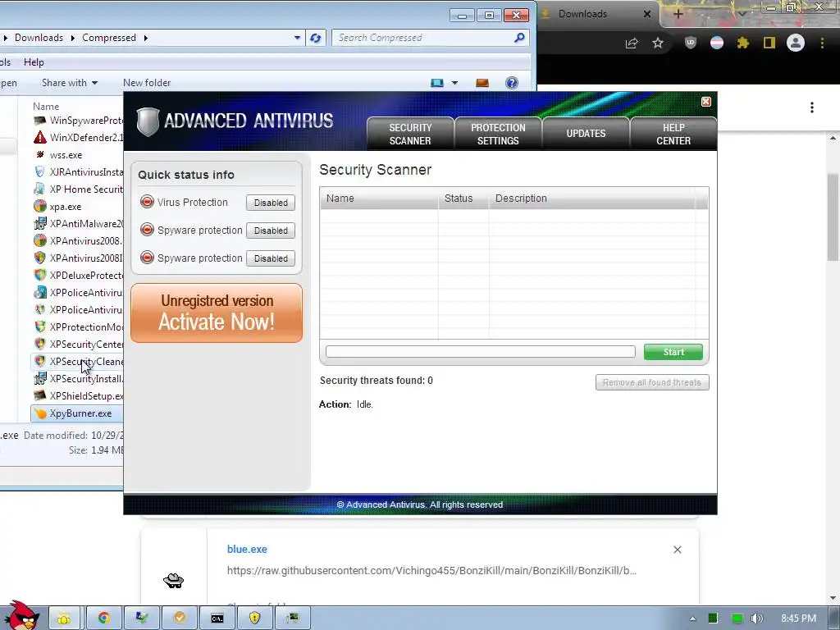The width and height of the screenshot is (840, 630).
Task: Open the uBlock Origin extension icon
Action: 691,43
